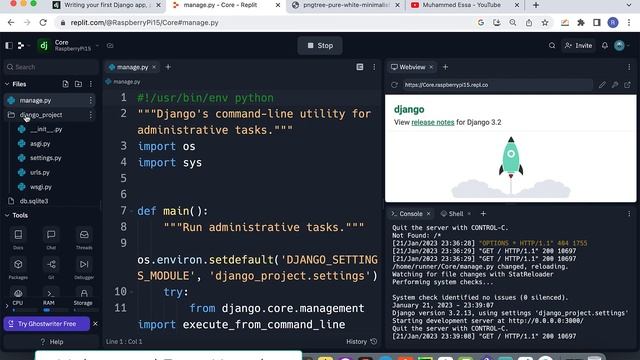Open the Docs tool

click(18, 238)
